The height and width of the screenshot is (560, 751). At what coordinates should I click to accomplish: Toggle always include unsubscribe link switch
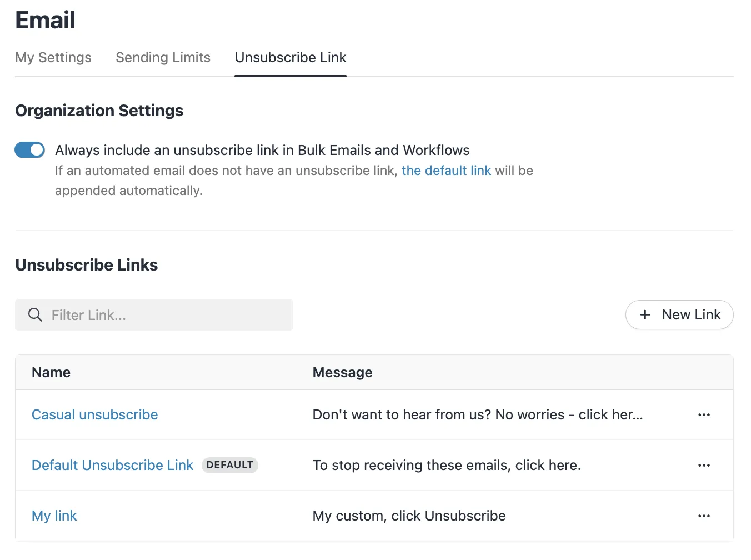point(30,150)
